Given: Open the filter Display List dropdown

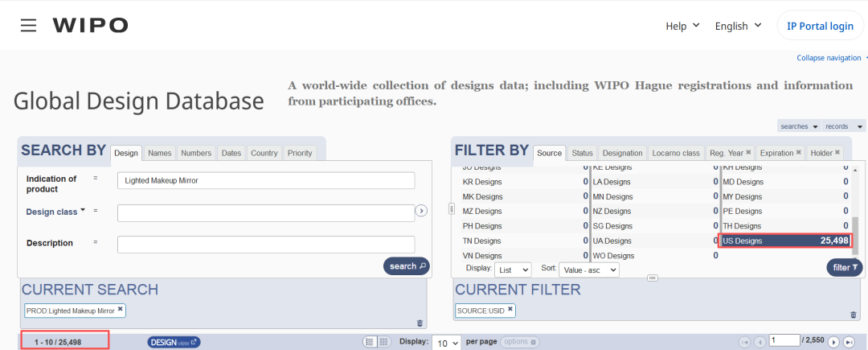Looking at the screenshot, I should [514, 270].
